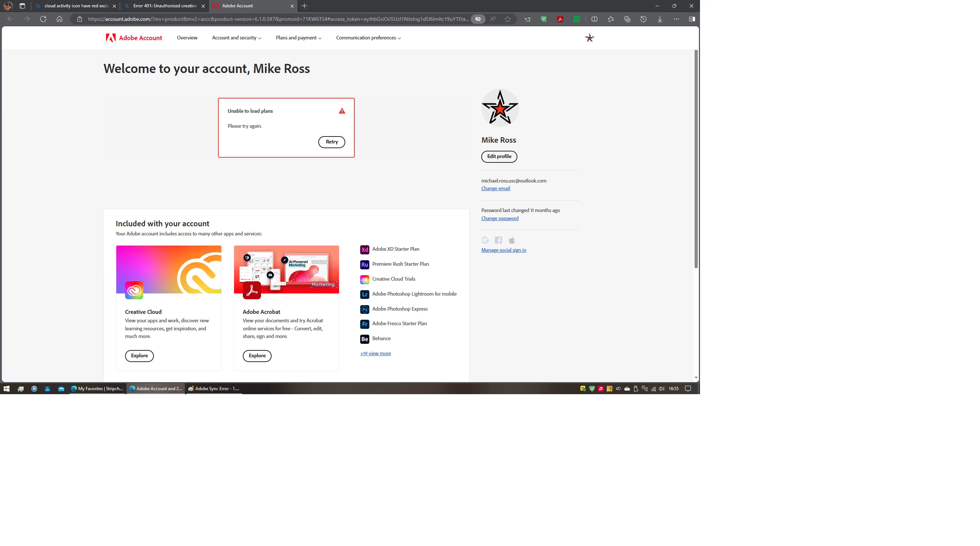The image size is (980, 546).
Task: Open Communication preferences dropdown
Action: [x=368, y=38]
